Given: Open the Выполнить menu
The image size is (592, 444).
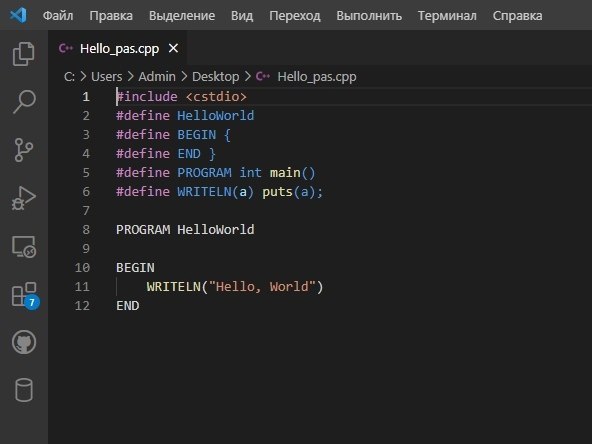Looking at the screenshot, I should (369, 16).
